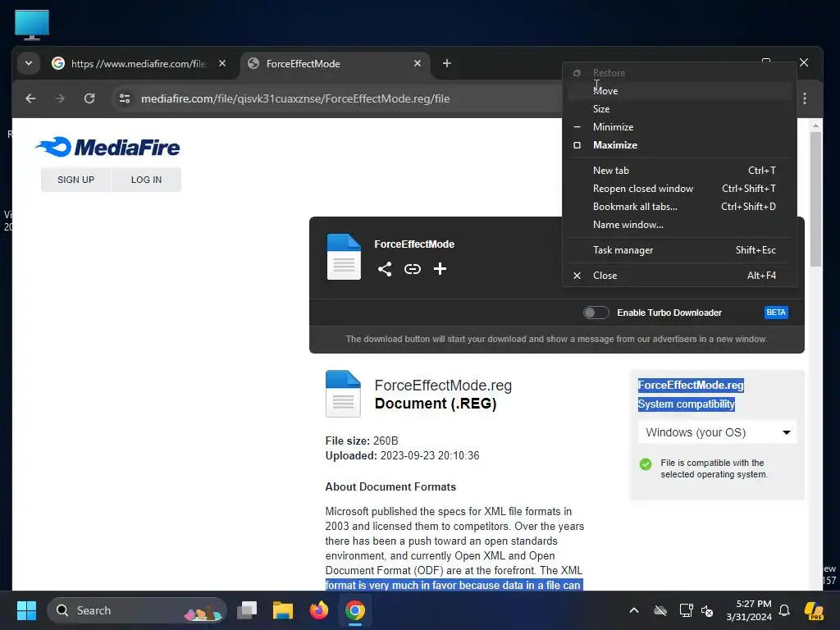The height and width of the screenshot is (630, 840).
Task: Select Bookmark all tabs... entry
Action: click(679, 207)
